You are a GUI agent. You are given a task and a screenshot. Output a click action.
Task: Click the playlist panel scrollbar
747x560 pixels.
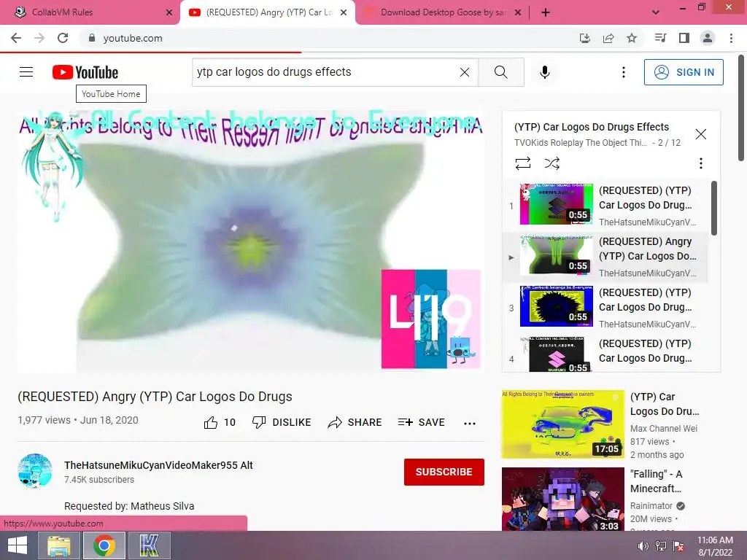pos(713,208)
